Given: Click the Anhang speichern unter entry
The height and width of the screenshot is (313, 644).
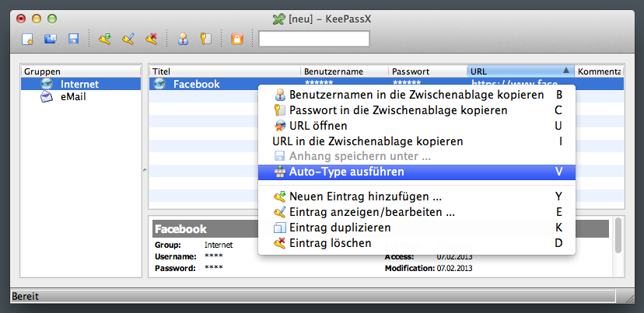Looking at the screenshot, I should [417, 156].
